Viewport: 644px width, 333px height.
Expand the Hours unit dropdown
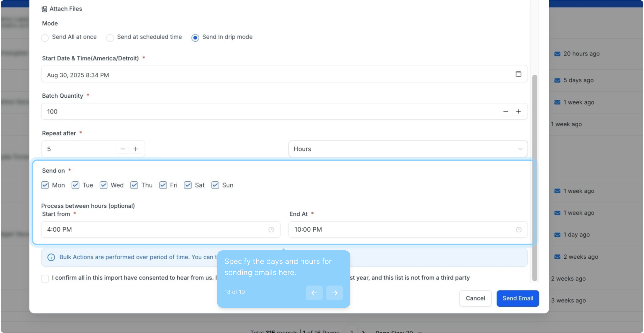point(408,149)
